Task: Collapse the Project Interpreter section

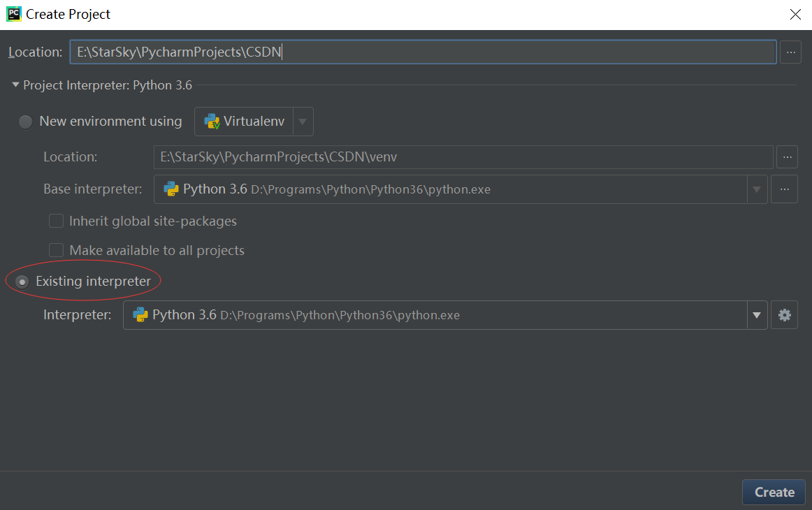Action: [15, 85]
